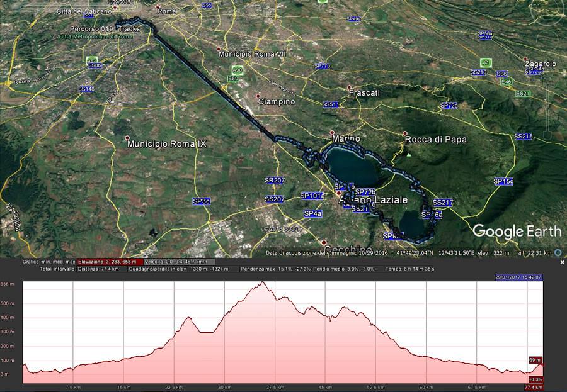Click the Google Earth logo

point(515,231)
